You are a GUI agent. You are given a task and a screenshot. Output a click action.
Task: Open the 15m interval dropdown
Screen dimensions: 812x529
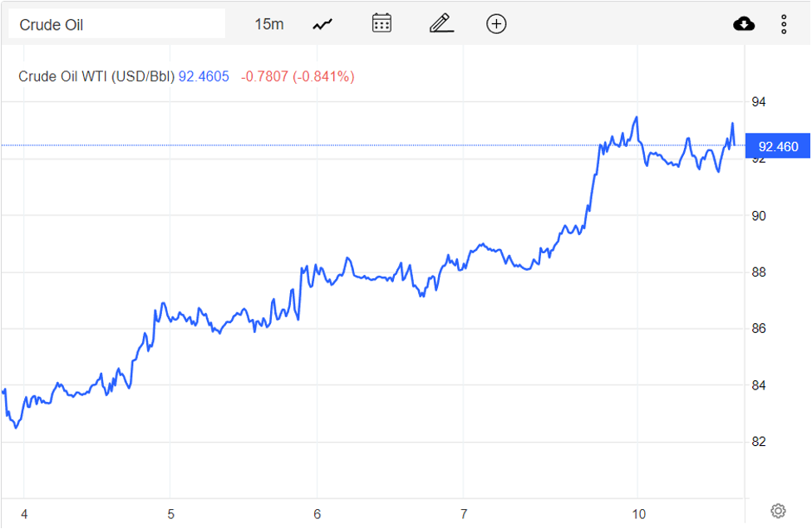(268, 24)
